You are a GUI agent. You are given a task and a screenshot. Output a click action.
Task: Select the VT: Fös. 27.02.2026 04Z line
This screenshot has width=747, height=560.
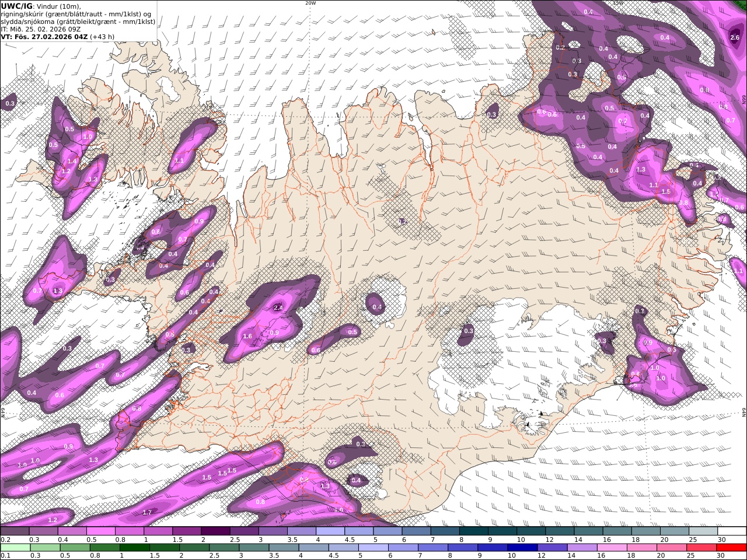[58, 36]
